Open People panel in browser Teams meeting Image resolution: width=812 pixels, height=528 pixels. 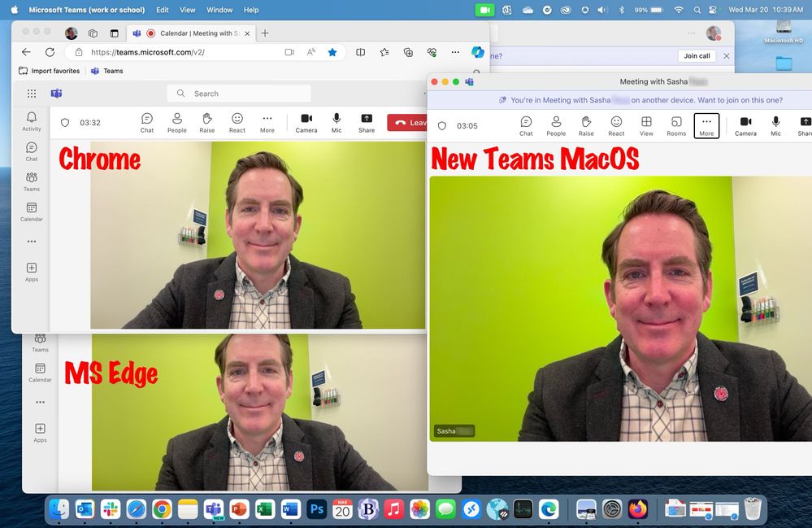point(176,124)
